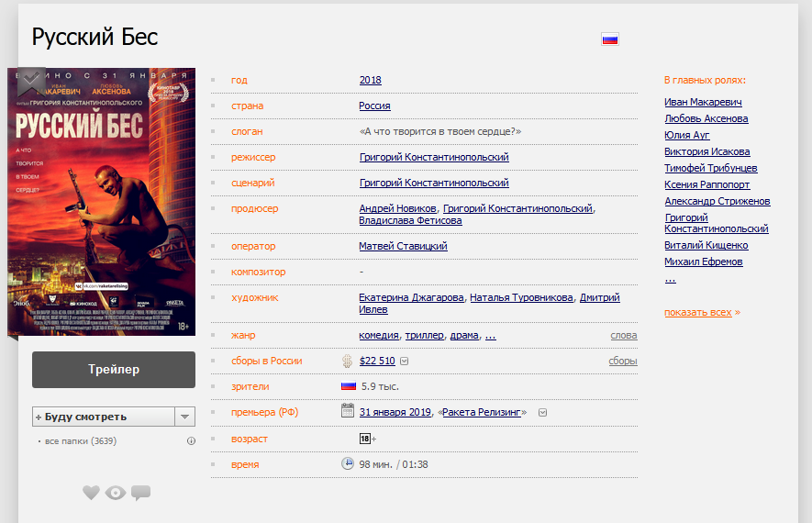Click the Russian flag icon near the title
Screen dimensions: 812x523
coord(609,39)
